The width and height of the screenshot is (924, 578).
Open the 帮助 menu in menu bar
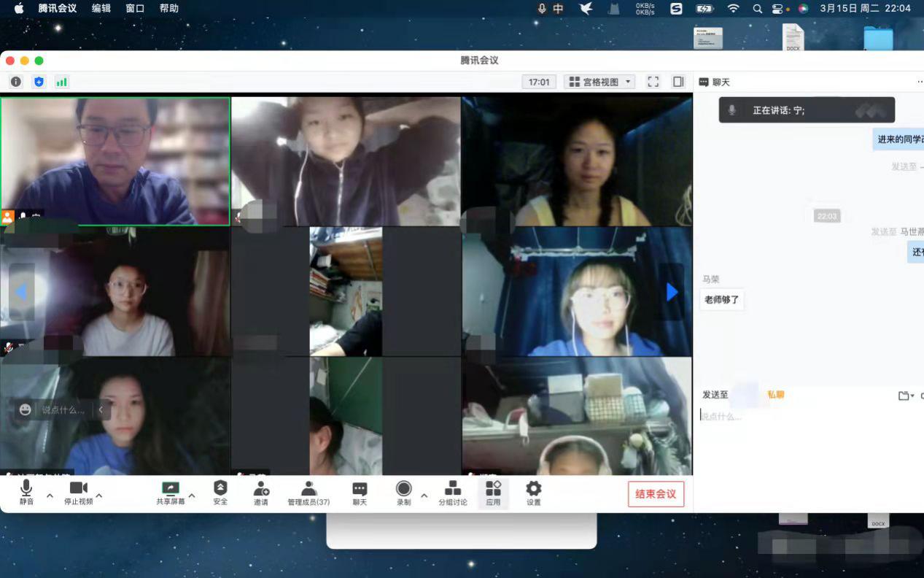coord(168,9)
